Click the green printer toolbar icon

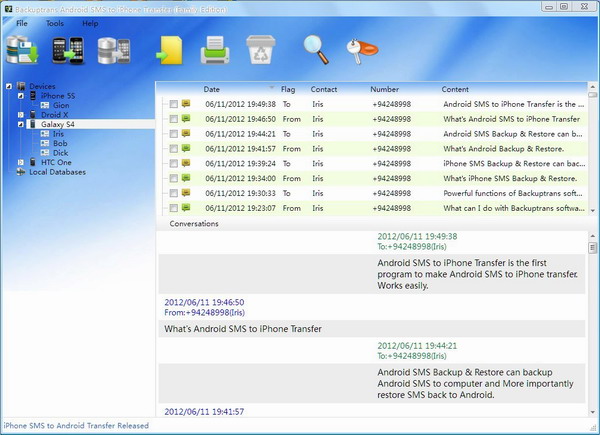(215, 50)
